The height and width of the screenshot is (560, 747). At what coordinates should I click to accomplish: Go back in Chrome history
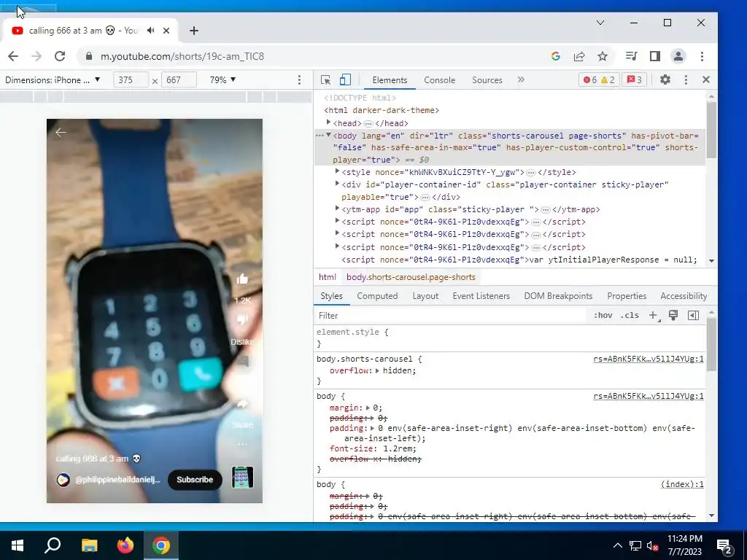point(13,56)
